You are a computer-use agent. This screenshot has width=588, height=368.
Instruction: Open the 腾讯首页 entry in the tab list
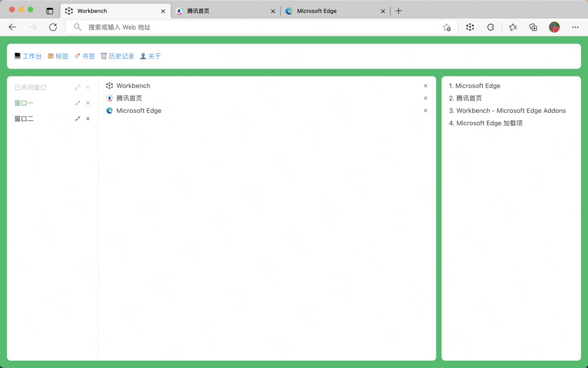(129, 98)
